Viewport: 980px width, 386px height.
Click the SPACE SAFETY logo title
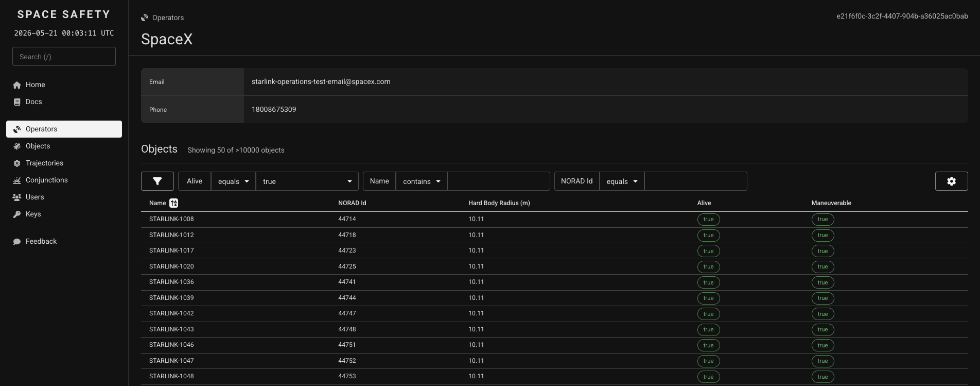[x=64, y=14]
